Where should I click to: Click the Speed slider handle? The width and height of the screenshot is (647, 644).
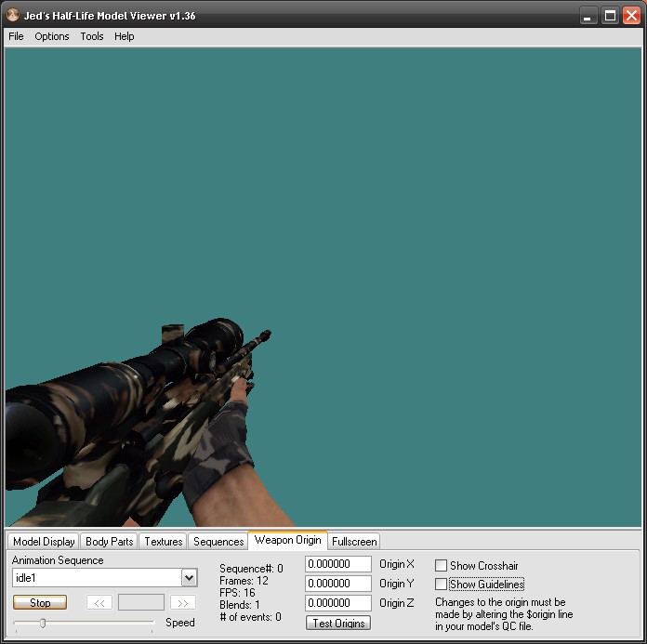[43, 623]
